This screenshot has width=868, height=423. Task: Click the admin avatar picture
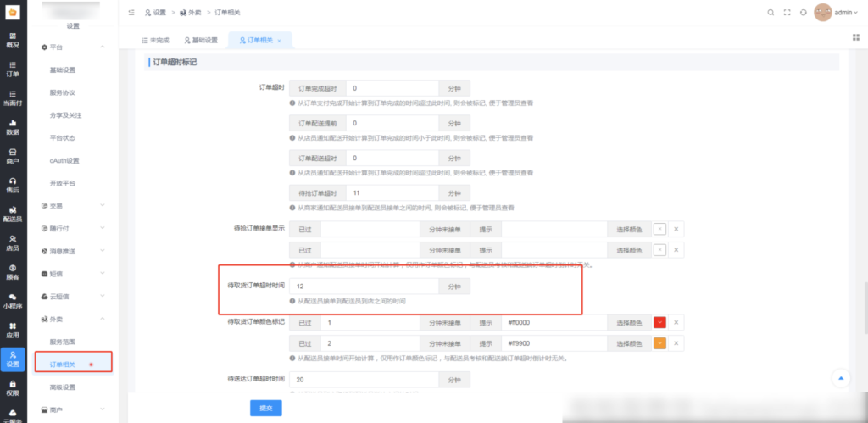(822, 12)
